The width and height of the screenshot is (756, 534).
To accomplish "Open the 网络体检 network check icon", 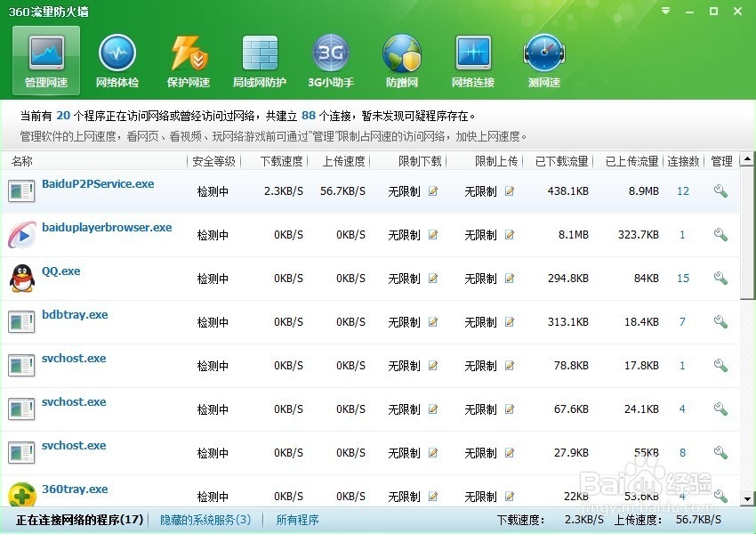I will pyautogui.click(x=117, y=61).
